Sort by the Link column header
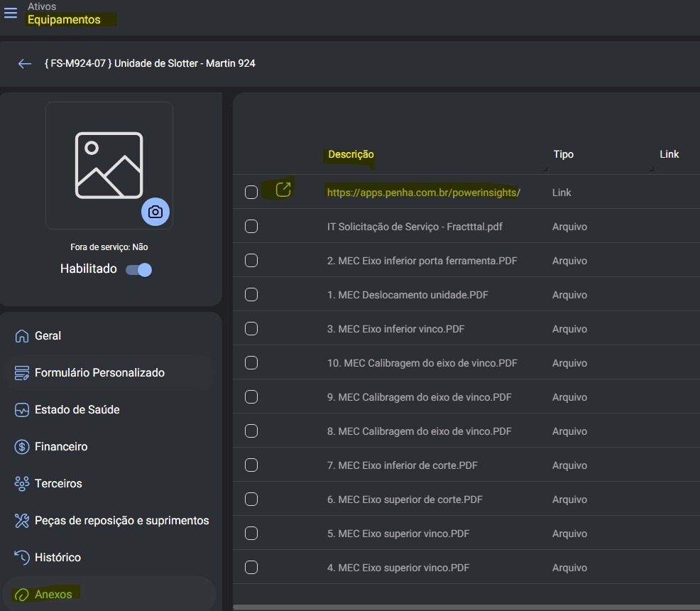 coord(669,155)
